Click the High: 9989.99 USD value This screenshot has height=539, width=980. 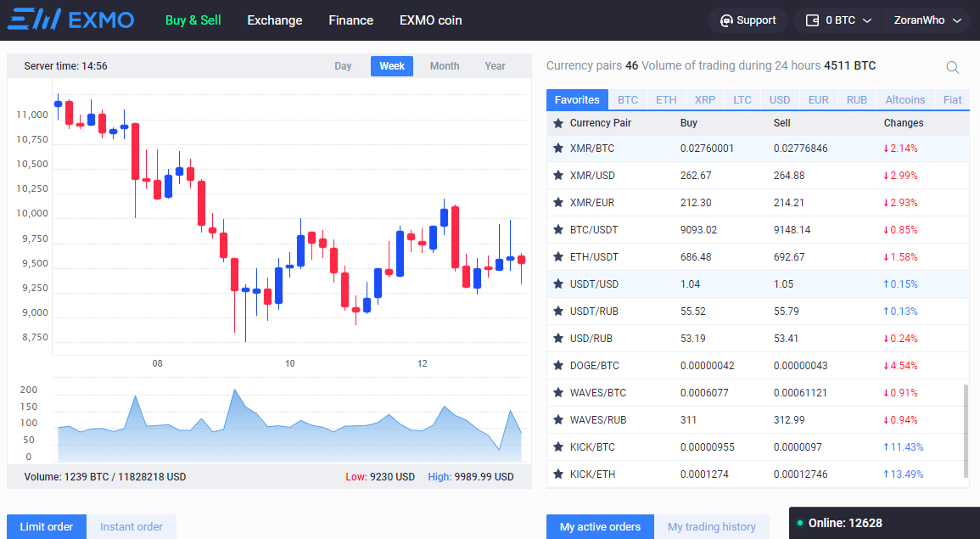pos(471,476)
